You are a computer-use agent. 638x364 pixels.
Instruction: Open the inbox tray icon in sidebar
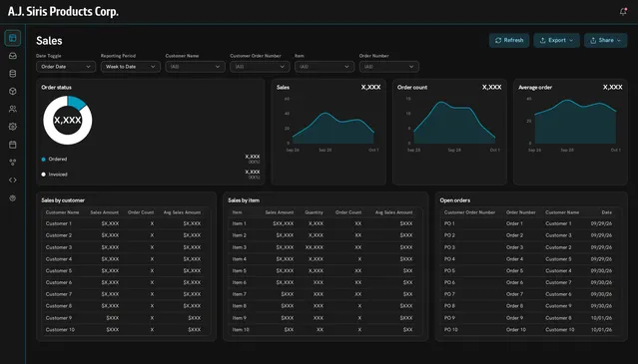pos(13,56)
